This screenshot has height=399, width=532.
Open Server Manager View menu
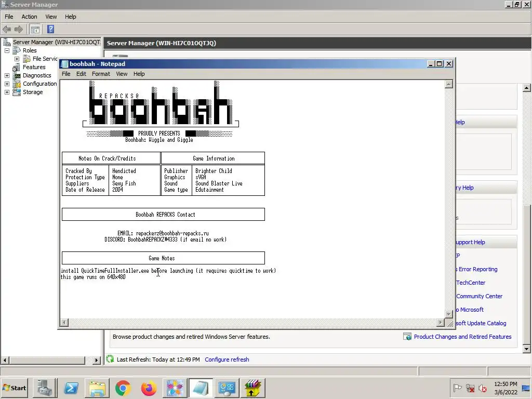tap(51, 17)
